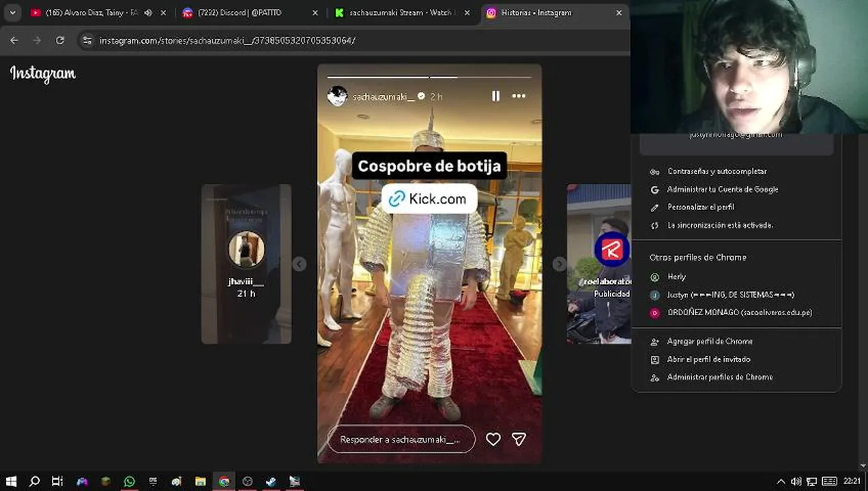Jump to story progress bar segment

[x=429, y=76]
